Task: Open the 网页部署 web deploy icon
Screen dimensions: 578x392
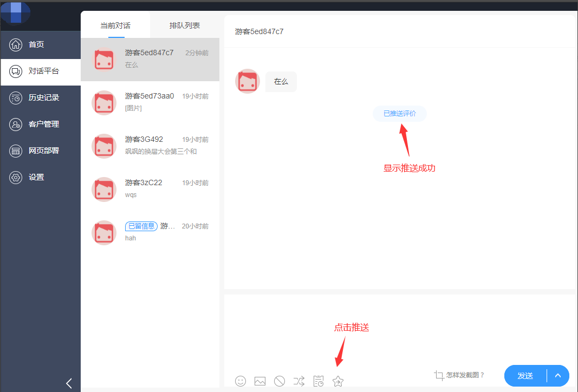Action: tap(16, 151)
